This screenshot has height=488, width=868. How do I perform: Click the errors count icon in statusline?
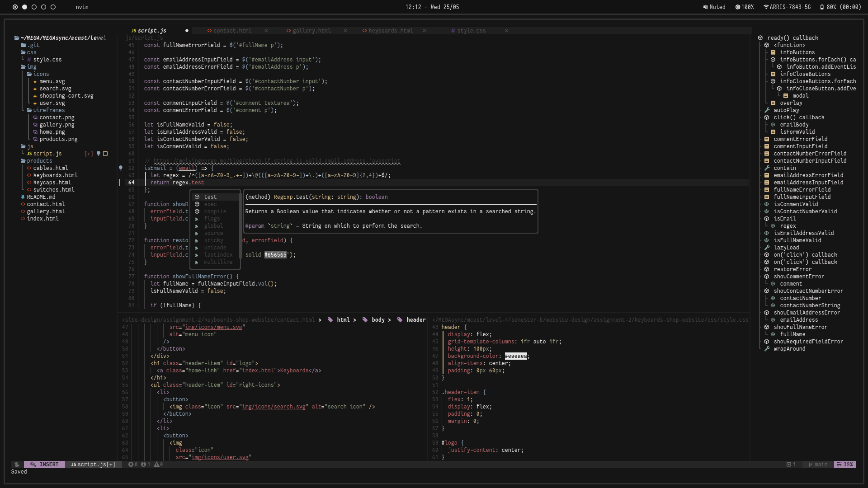(x=131, y=465)
